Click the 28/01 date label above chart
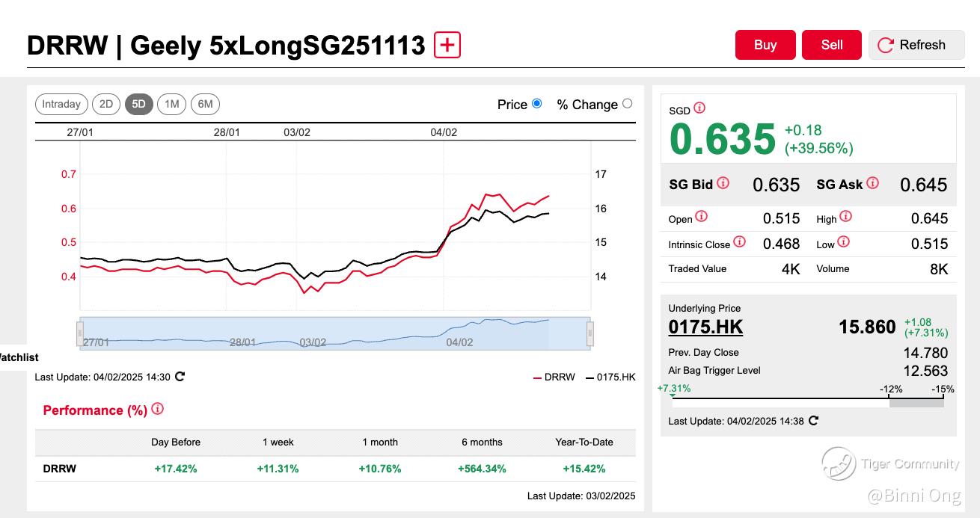The width and height of the screenshot is (980, 518). 227,132
